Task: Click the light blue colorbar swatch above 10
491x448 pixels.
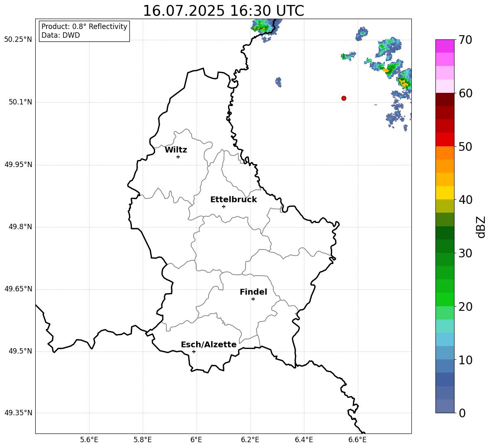Action: pos(445,353)
